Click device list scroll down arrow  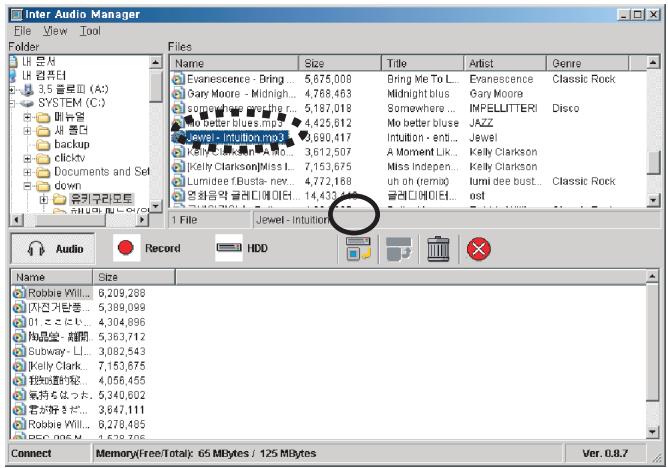pyautogui.click(x=652, y=432)
